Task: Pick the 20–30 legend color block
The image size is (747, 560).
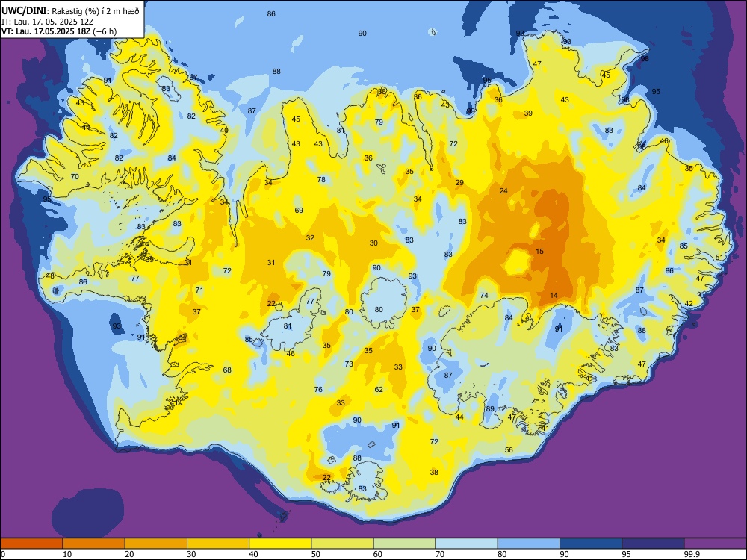Action: coord(156,544)
